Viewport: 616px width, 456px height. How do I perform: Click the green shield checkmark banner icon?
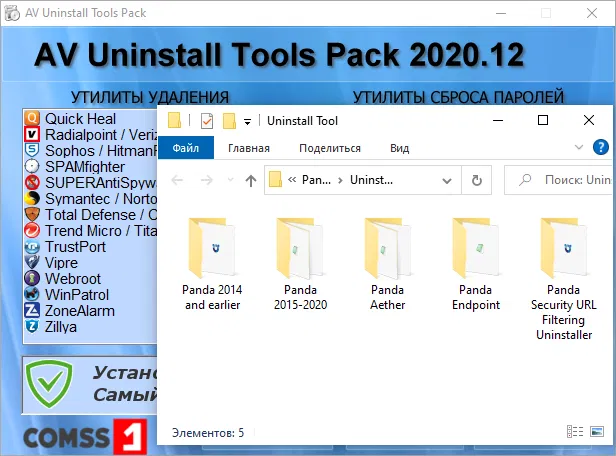click(x=49, y=384)
